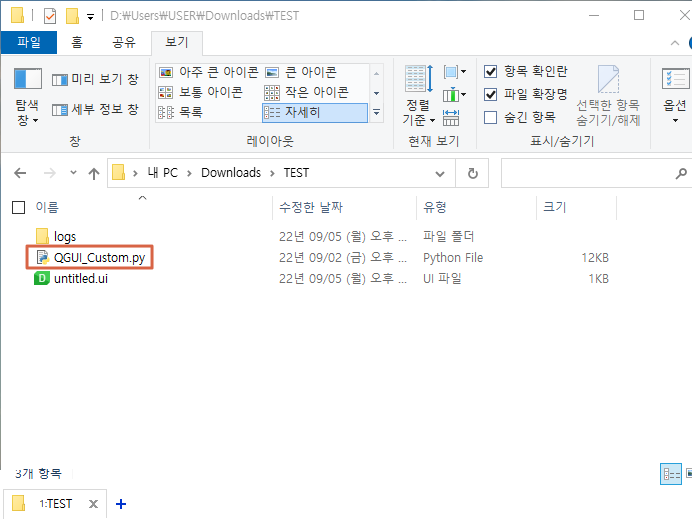The height and width of the screenshot is (520, 692).
Task: Open the Add columns dropdown icon
Action: point(455,94)
